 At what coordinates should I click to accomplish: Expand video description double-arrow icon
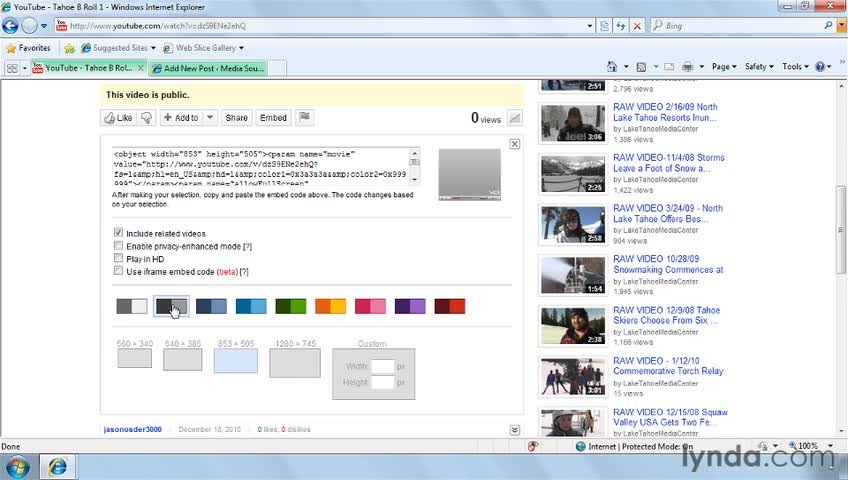point(515,430)
